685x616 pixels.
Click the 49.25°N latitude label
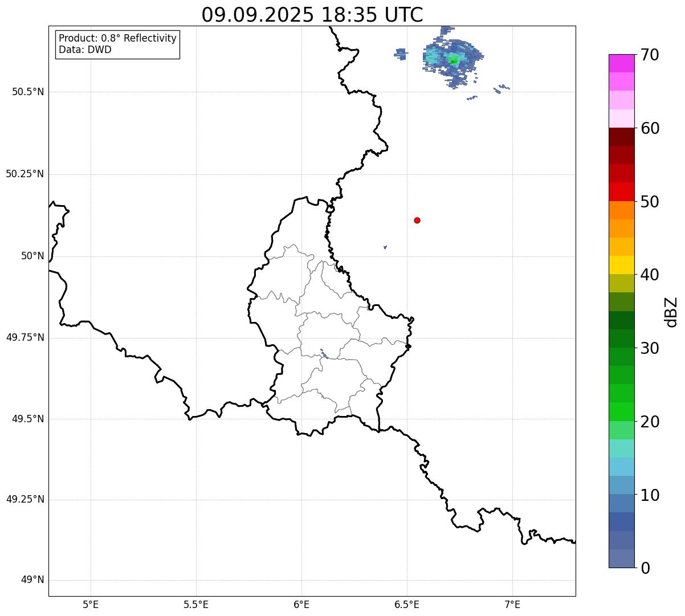pos(25,499)
